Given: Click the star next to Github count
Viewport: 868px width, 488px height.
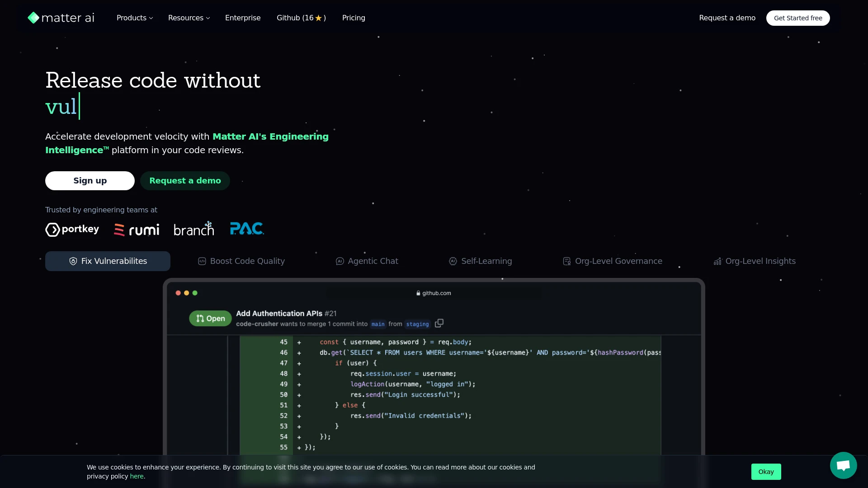Looking at the screenshot, I should click(318, 18).
